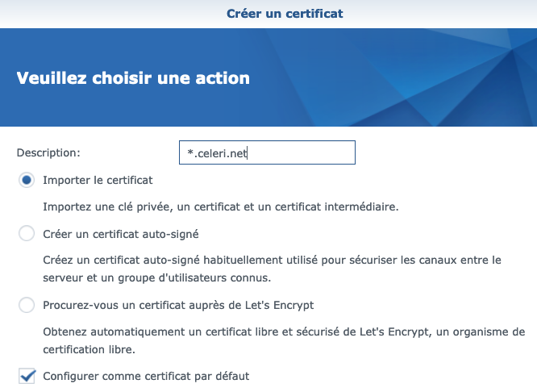Screen dimensions: 537x392
Task: Click the empty title bar left of title
Action: pyautogui.click(x=97, y=13)
